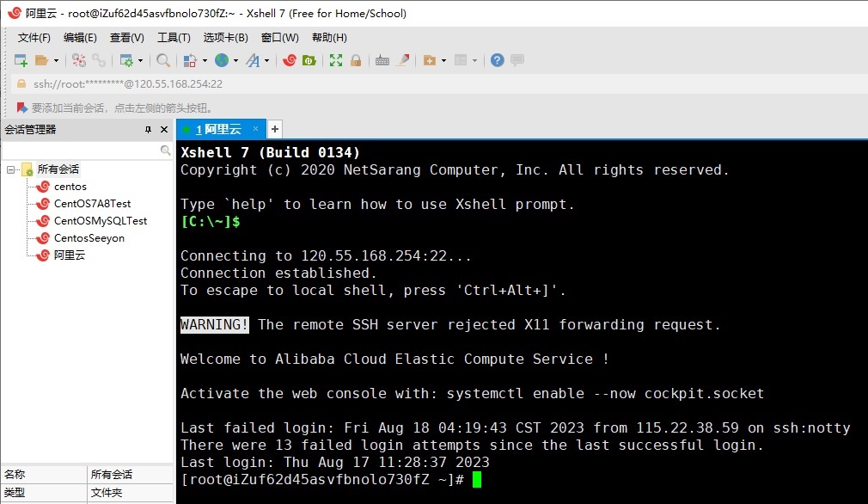Open the 选项卡(B) menu

pos(225,38)
